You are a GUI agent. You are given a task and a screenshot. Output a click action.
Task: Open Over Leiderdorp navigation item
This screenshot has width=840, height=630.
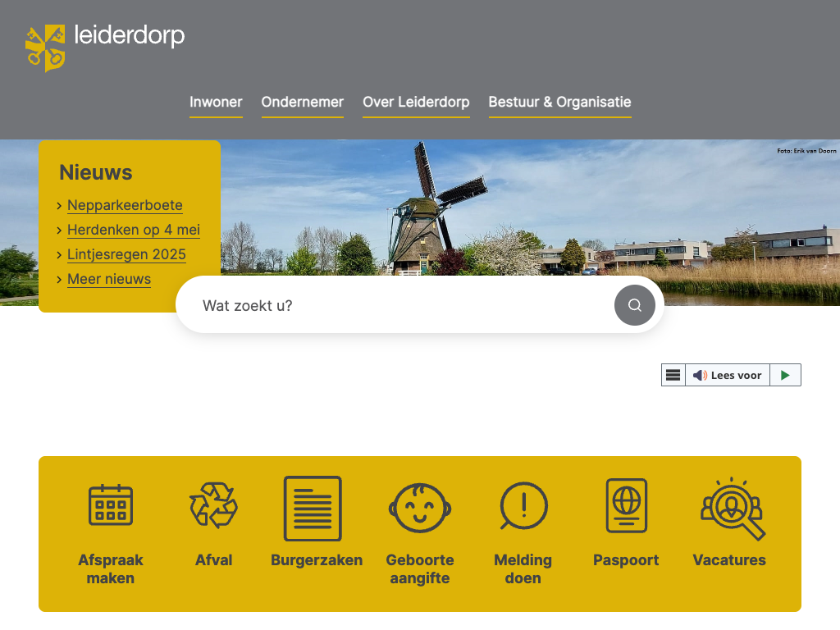coord(416,103)
